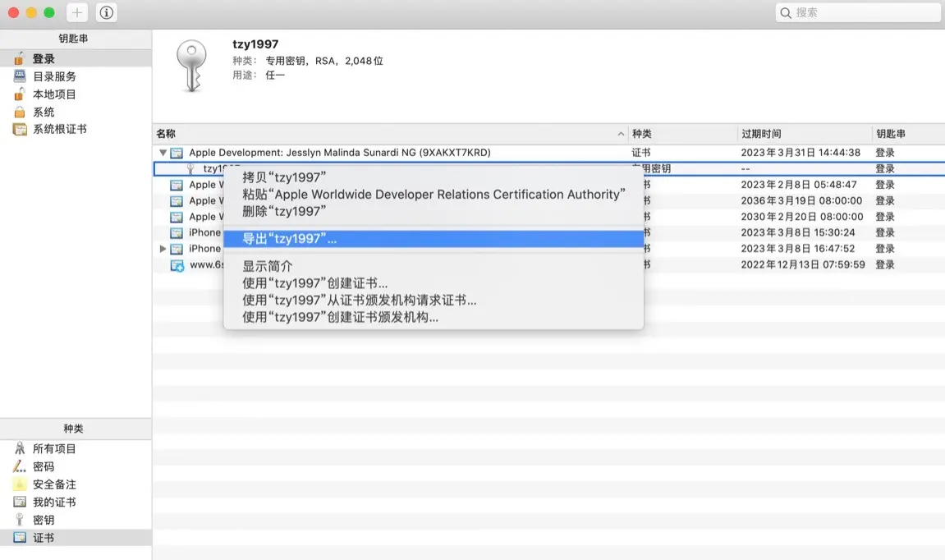Select Apple Development: Jesslyn Malinda Sunardi row
Image resolution: width=945 pixels, height=560 pixels.
549,153
